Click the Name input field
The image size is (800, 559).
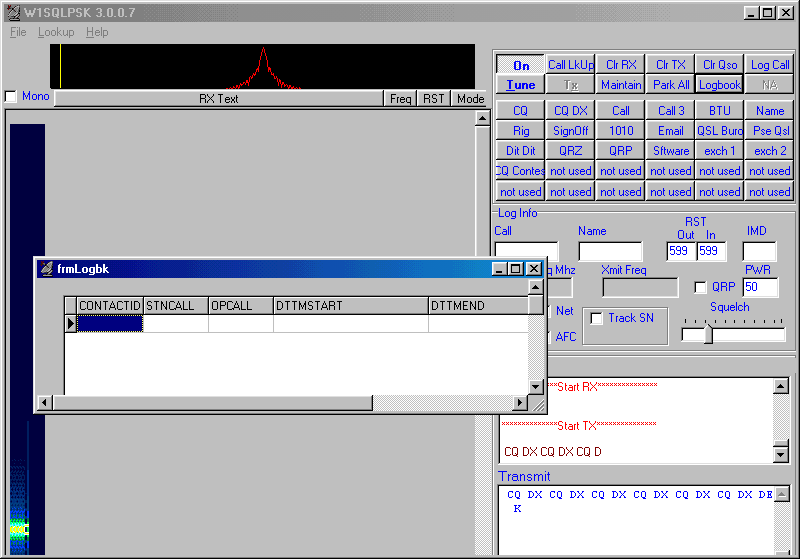coord(610,251)
